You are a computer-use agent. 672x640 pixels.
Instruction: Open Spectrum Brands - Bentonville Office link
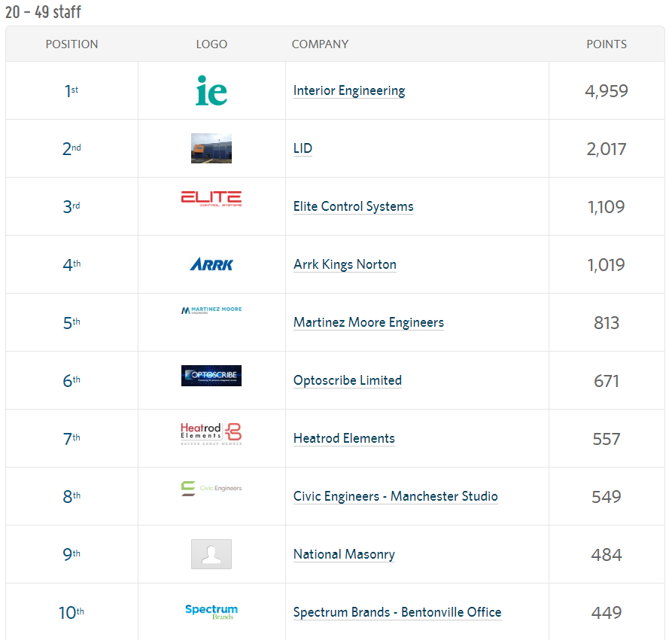pyautogui.click(x=397, y=612)
